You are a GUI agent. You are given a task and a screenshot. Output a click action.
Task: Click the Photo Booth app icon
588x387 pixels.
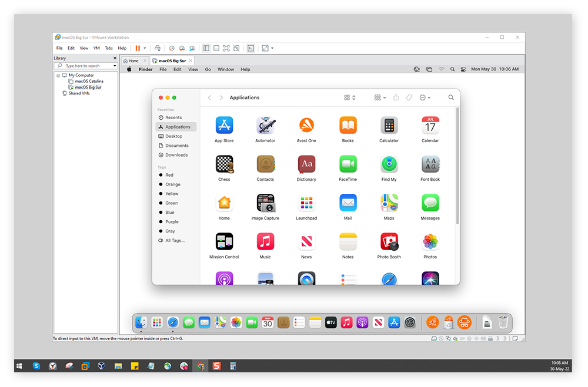389,242
